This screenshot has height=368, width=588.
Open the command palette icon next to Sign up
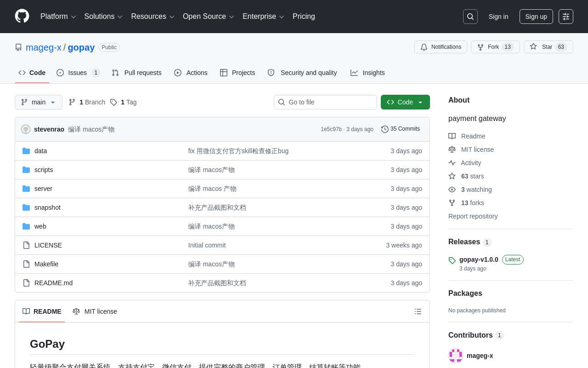[x=565, y=17]
